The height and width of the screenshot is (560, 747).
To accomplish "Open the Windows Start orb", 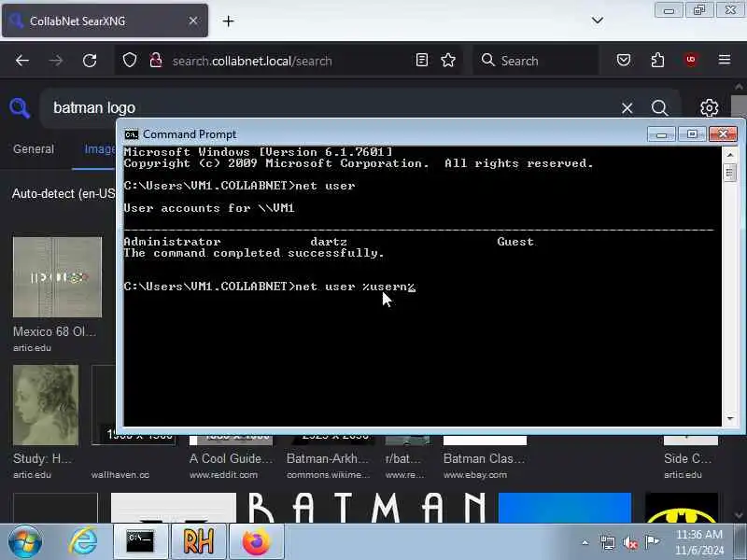I will (x=25, y=541).
